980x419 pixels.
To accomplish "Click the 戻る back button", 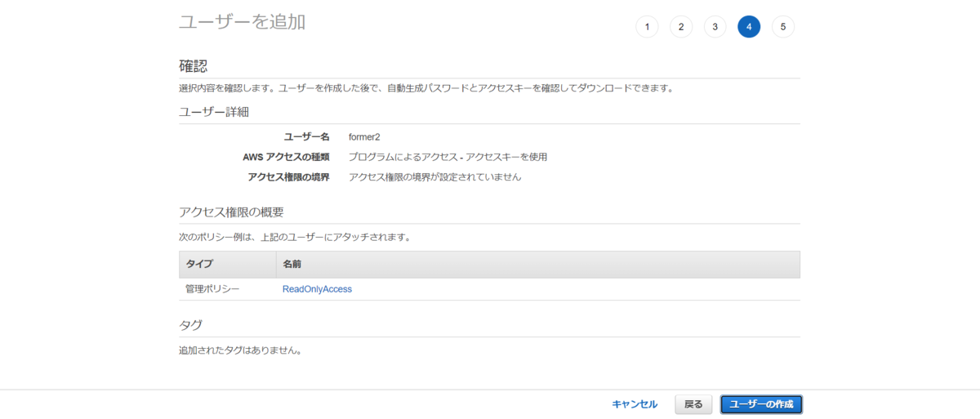I will 693,404.
